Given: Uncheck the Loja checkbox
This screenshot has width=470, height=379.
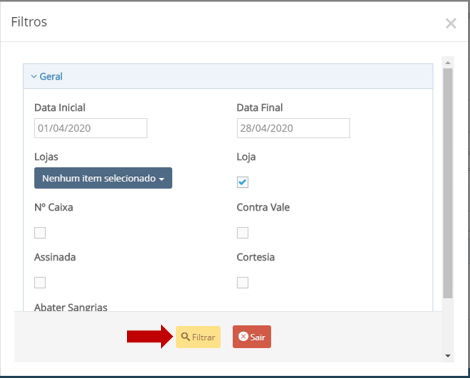Looking at the screenshot, I should point(243,182).
